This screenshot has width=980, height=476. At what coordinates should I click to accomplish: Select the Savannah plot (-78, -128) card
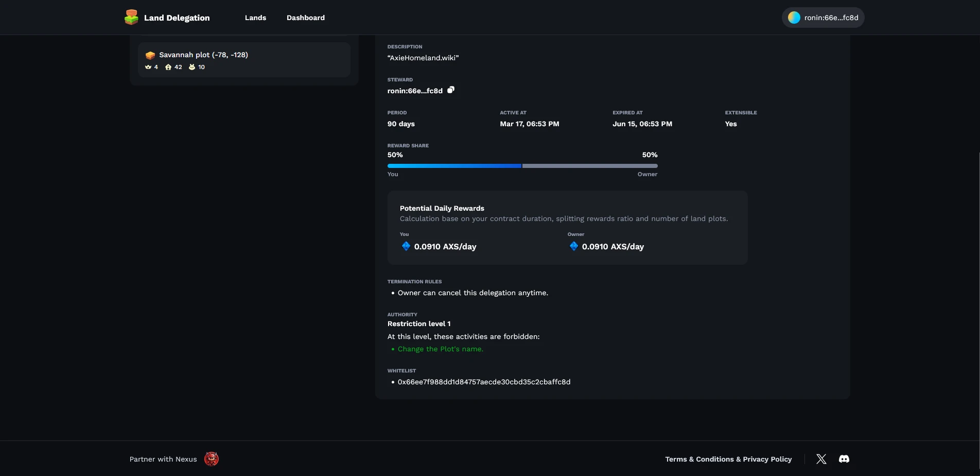tap(244, 60)
